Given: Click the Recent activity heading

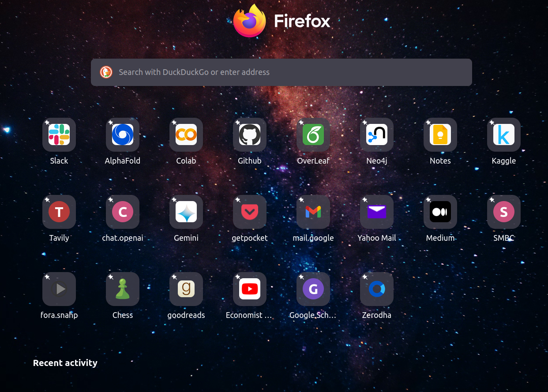Looking at the screenshot, I should pyautogui.click(x=65, y=363).
